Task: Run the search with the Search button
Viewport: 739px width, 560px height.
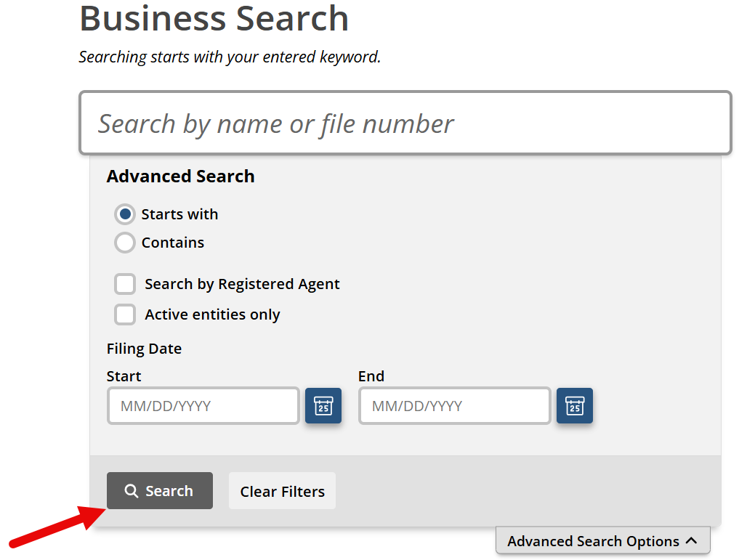Action: pos(160,491)
